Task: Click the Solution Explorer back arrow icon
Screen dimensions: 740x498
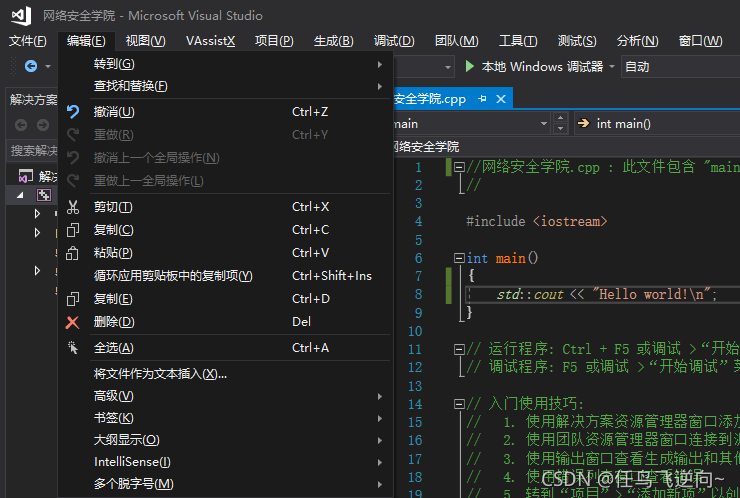Action: [21, 125]
